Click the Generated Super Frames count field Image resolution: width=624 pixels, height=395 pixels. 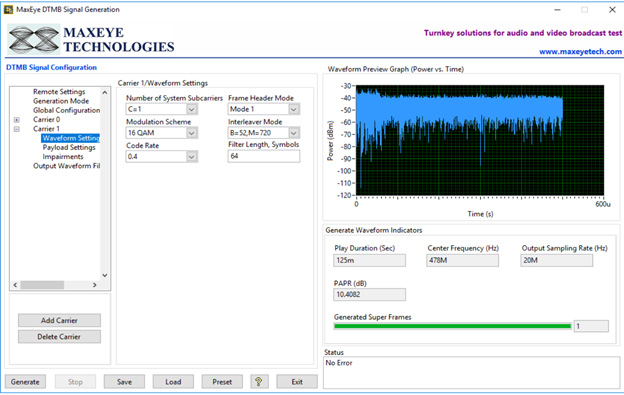(591, 326)
